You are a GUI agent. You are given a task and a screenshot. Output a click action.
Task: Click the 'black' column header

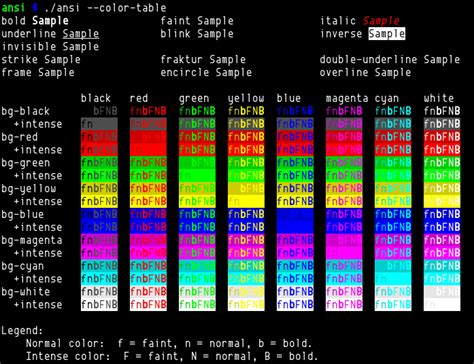pos(96,98)
